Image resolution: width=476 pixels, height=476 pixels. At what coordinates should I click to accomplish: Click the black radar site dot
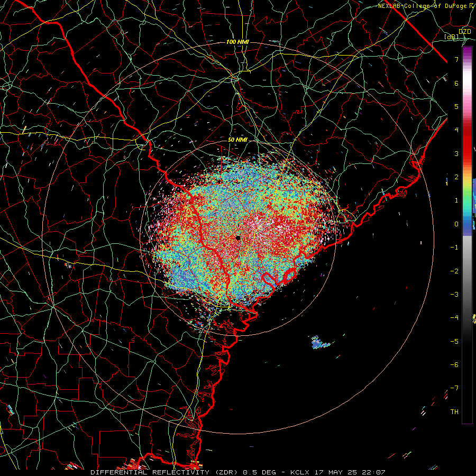click(x=238, y=237)
